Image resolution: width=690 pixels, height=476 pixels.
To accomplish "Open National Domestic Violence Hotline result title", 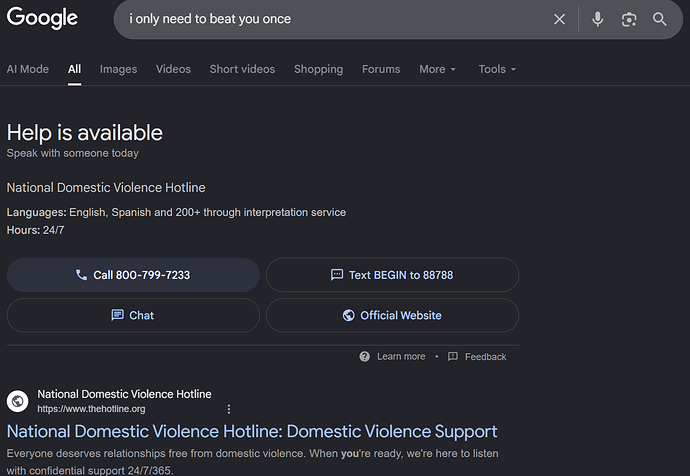I will point(252,432).
